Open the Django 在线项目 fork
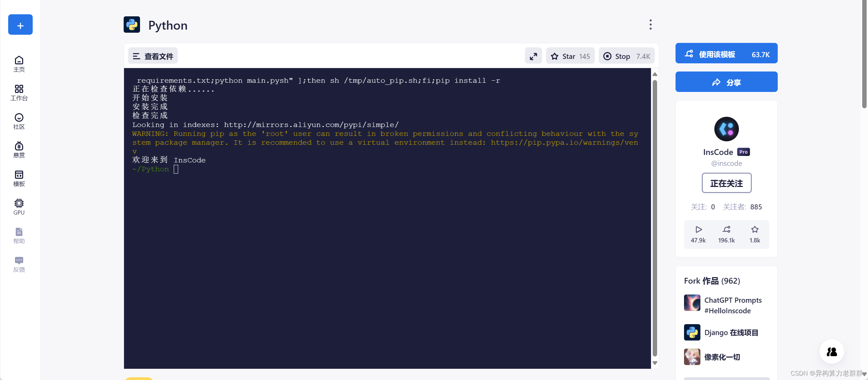The height and width of the screenshot is (380, 868). pyautogui.click(x=731, y=332)
